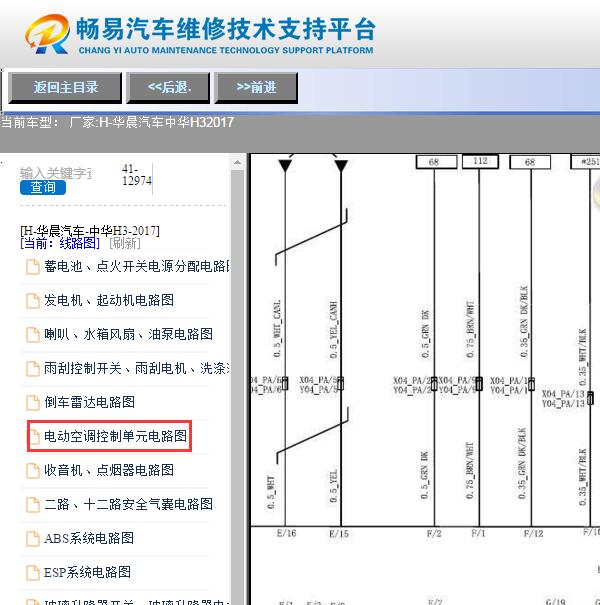The image size is (600, 605).
Task: Click the [当前：线路图] link
Action: click(60, 243)
